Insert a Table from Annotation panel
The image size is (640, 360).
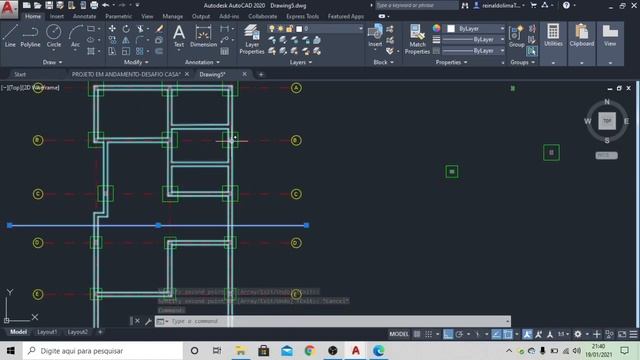(224, 51)
